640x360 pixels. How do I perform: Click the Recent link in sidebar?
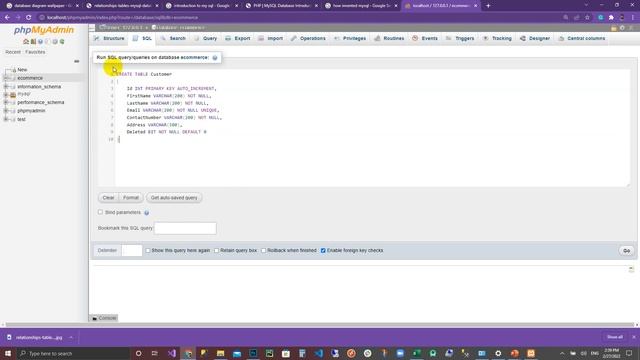[x=13, y=52]
